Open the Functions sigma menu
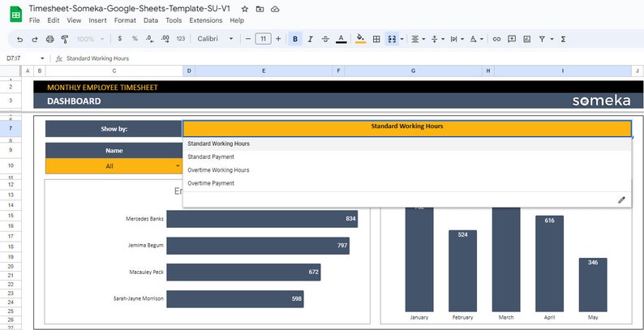Viewport: 644px width, 330px height. [x=563, y=39]
